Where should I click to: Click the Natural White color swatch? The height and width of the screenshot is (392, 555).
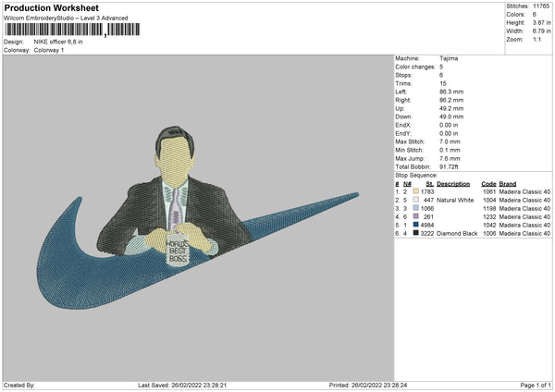point(416,200)
